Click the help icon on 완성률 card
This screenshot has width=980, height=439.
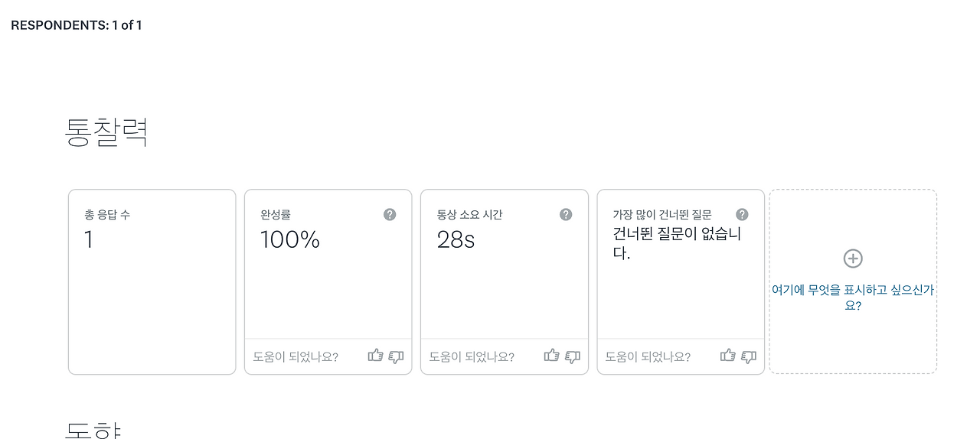390,214
